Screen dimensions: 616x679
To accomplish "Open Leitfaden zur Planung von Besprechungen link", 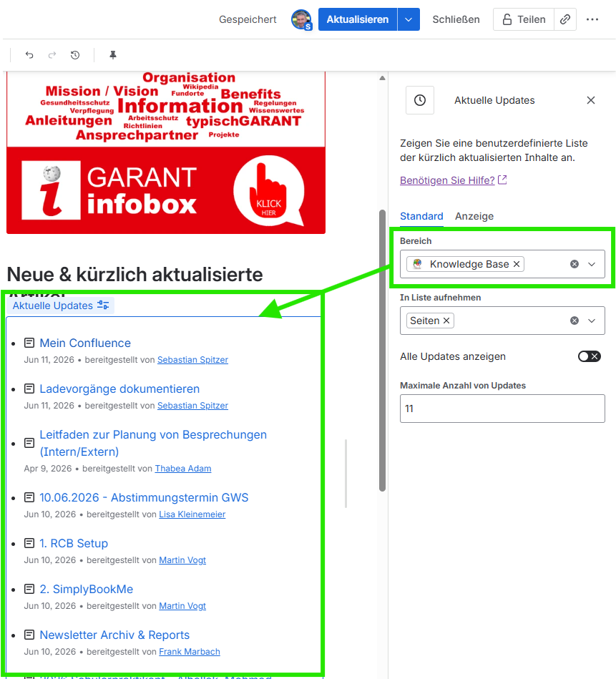I will [x=153, y=443].
